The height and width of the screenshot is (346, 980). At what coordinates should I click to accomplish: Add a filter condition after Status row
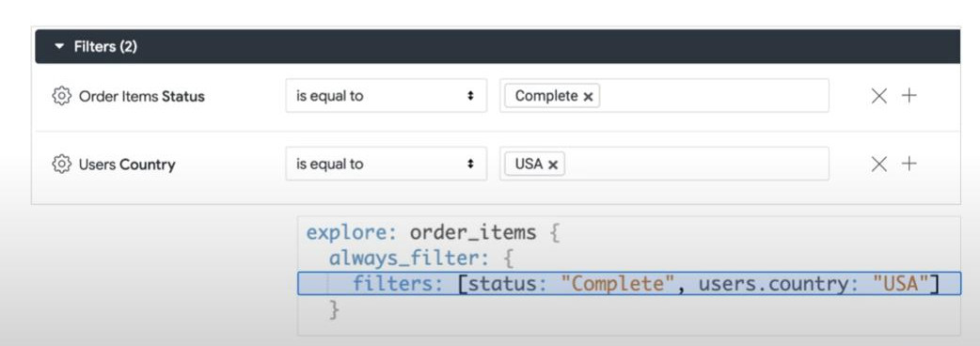coord(909,96)
